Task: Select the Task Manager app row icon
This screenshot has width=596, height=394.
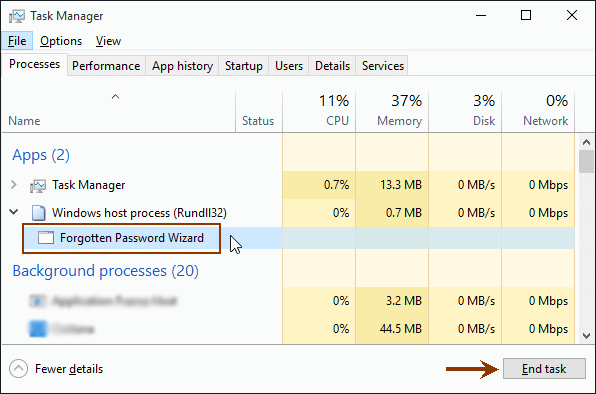Action: coord(38,185)
